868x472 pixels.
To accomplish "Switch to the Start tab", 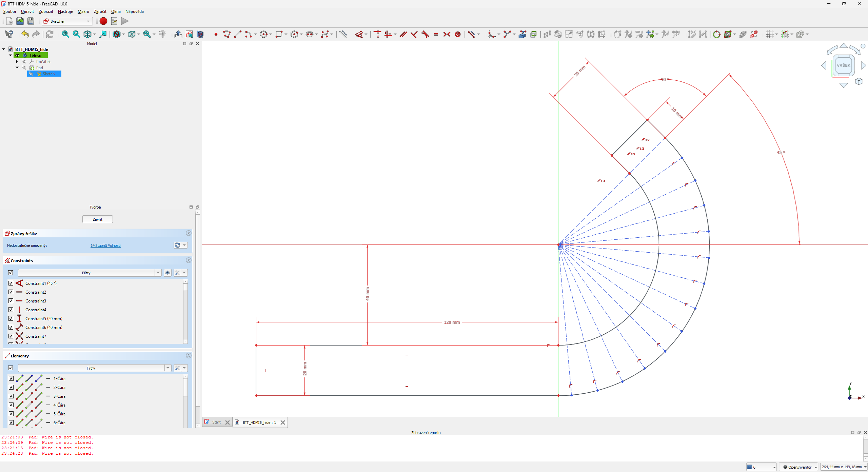I will coord(216,422).
